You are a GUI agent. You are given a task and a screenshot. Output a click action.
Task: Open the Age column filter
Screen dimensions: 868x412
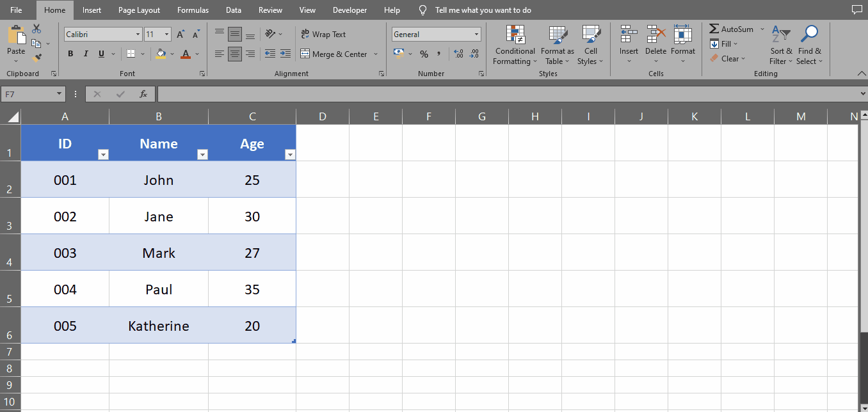point(290,154)
